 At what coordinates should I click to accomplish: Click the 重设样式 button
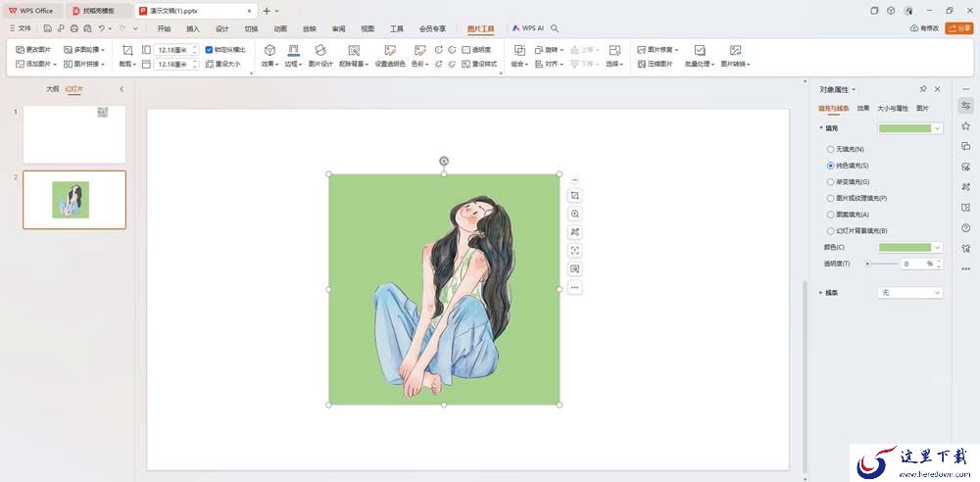[x=479, y=64]
